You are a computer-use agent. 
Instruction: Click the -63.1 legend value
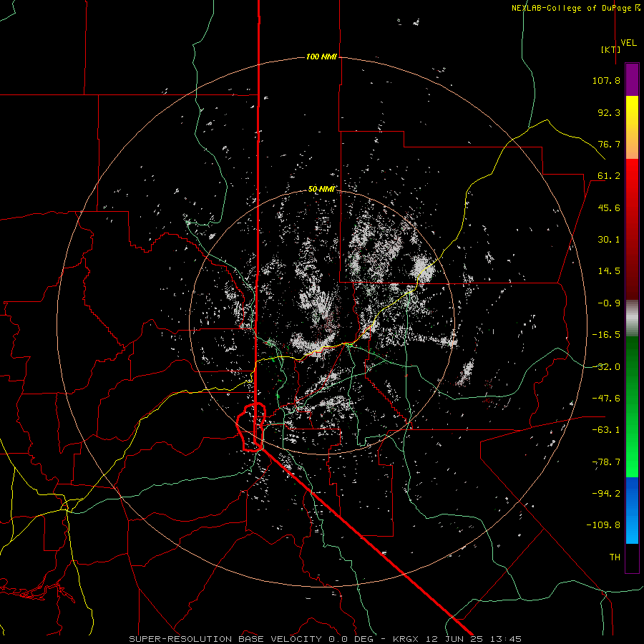[x=606, y=430]
